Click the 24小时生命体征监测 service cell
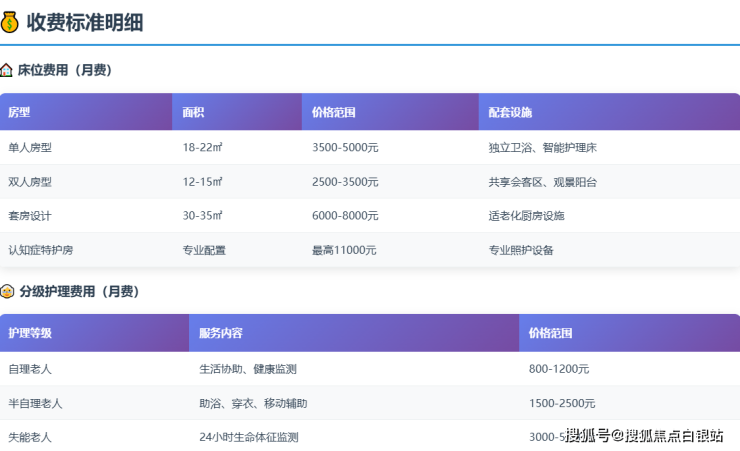The image size is (740, 451). (x=249, y=437)
